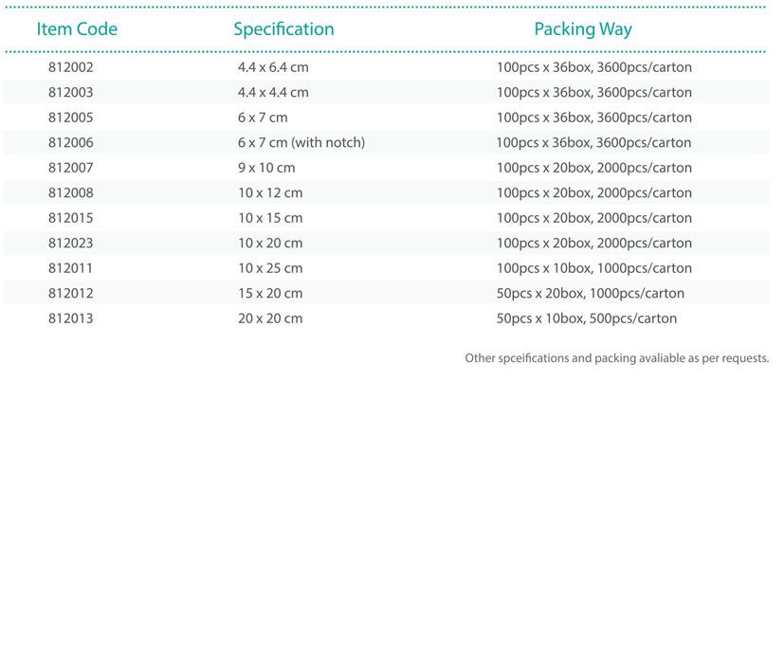784x672 pixels.
Task: Select item code 812011
Action: coord(70,268)
